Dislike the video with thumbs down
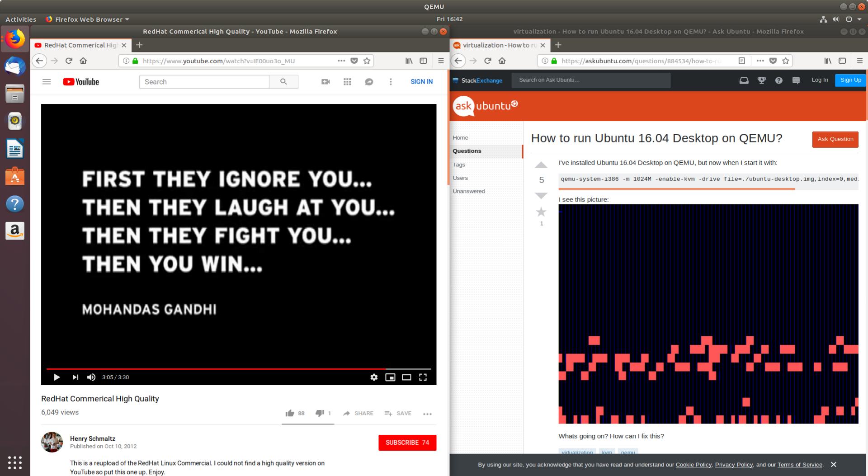This screenshot has width=868, height=476. click(323, 413)
